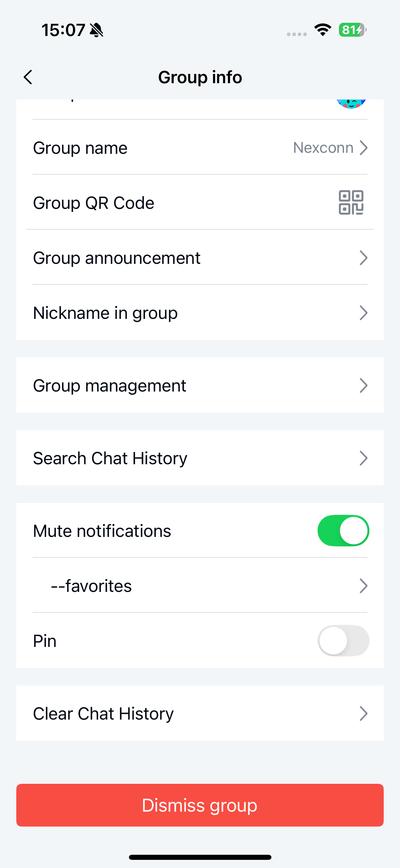
Task: Tap the group avatar image
Action: 351,103
